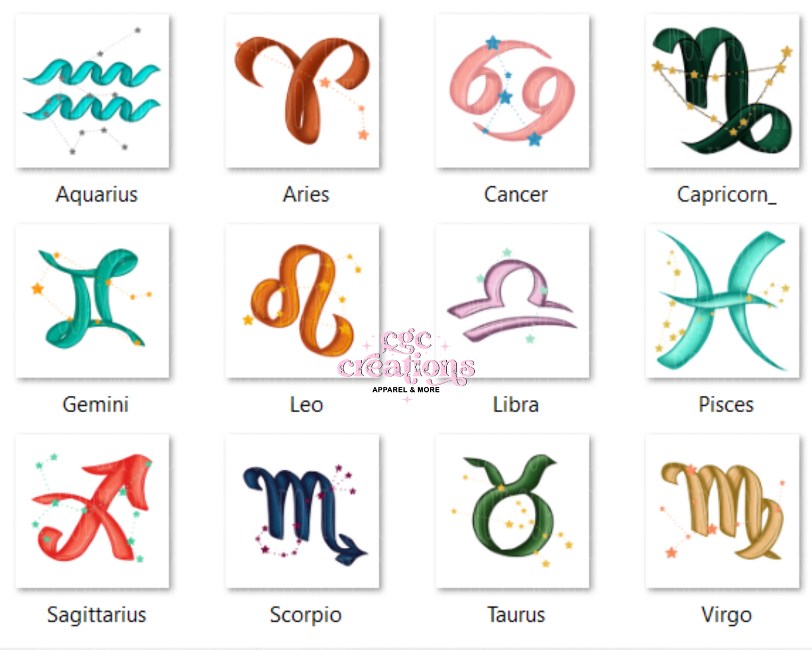
Task: Open the tan Virgo symbol image
Action: (x=723, y=511)
